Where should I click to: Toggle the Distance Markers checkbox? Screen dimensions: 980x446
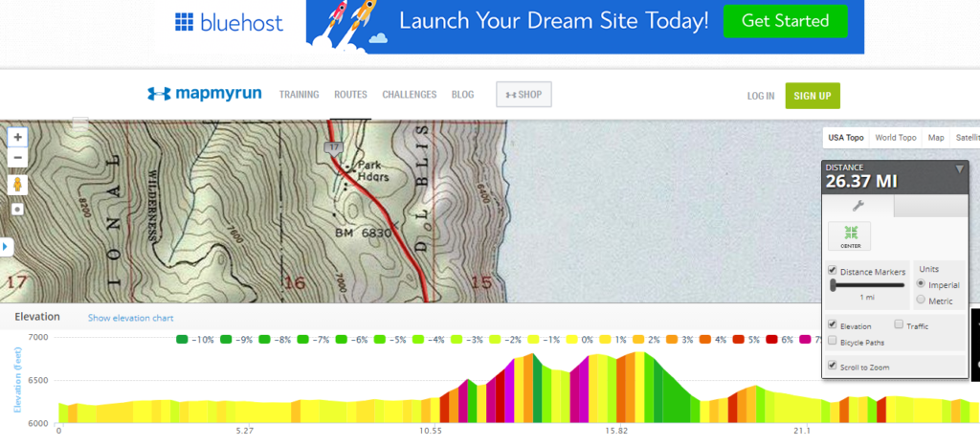click(832, 271)
